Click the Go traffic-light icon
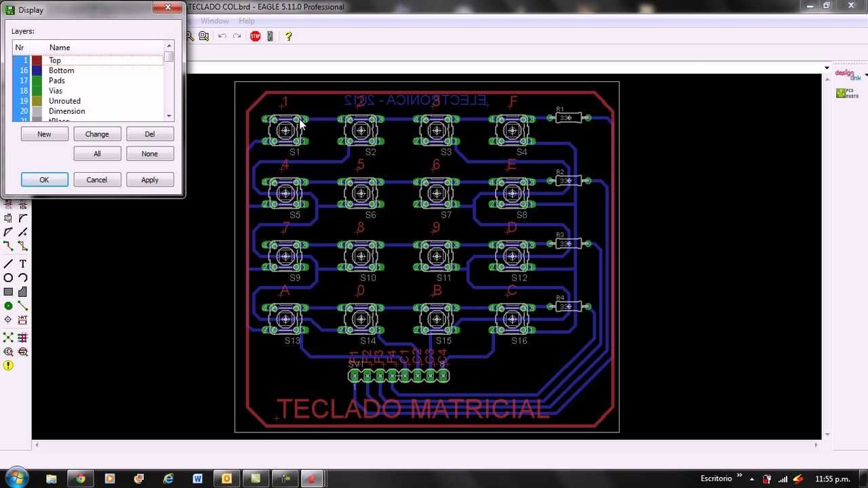The height and width of the screenshot is (488, 868). coord(270,36)
